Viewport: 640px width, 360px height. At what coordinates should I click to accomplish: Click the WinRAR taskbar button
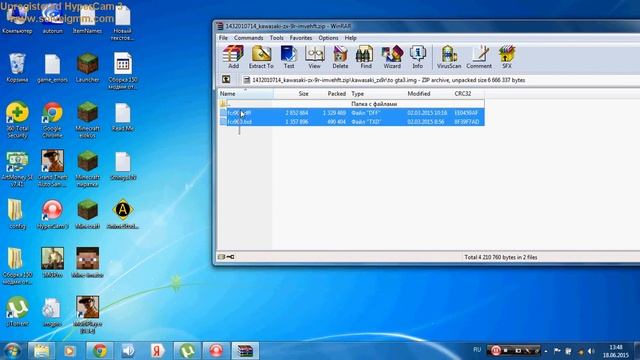coord(245,351)
